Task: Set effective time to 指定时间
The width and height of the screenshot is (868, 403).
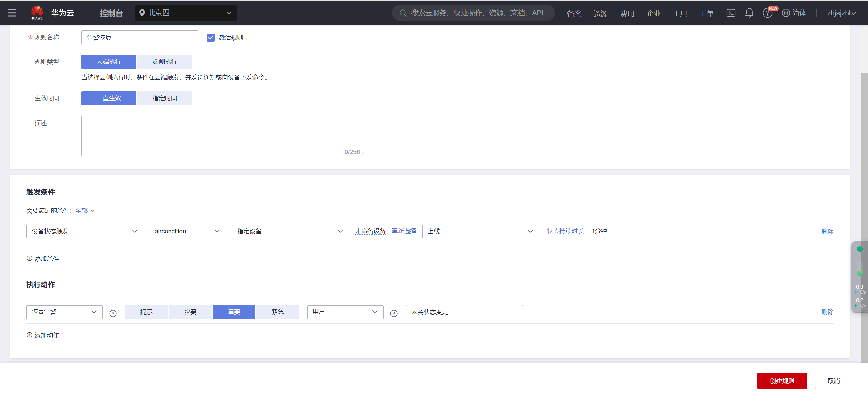Action: (x=165, y=98)
